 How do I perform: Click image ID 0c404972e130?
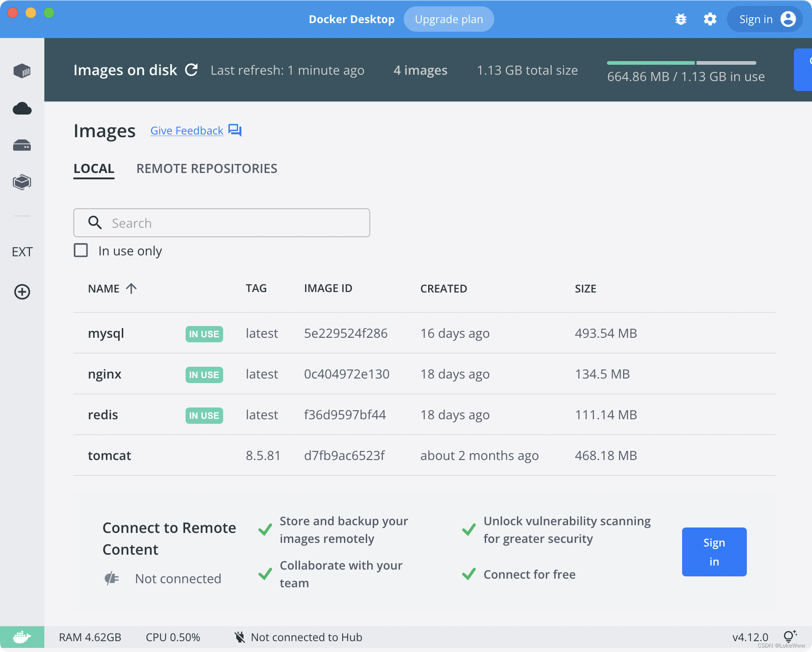[x=347, y=374]
